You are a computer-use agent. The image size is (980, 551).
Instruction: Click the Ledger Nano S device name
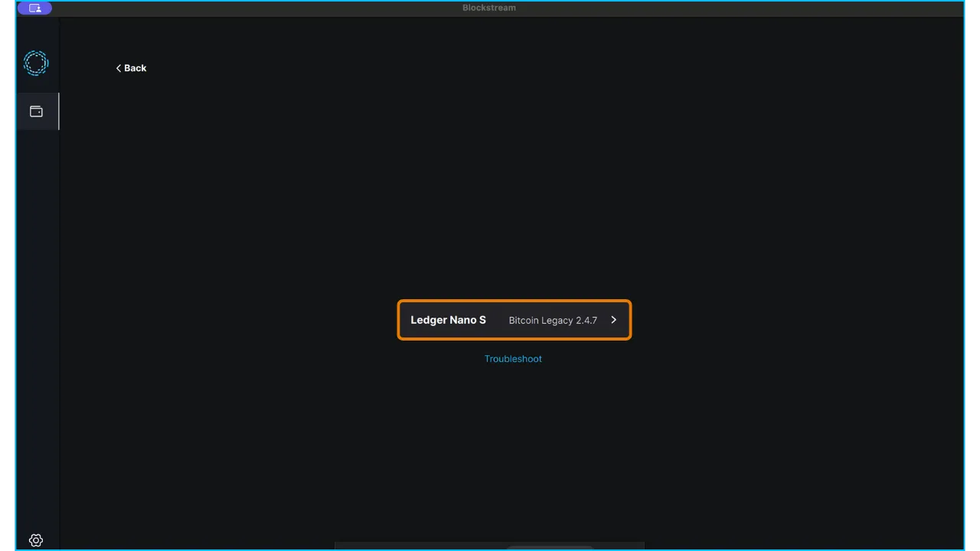(448, 320)
